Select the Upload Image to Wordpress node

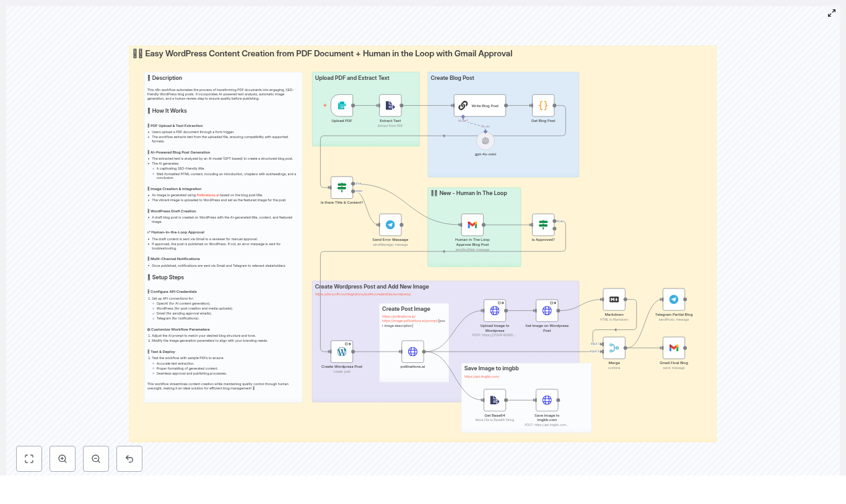click(x=494, y=311)
